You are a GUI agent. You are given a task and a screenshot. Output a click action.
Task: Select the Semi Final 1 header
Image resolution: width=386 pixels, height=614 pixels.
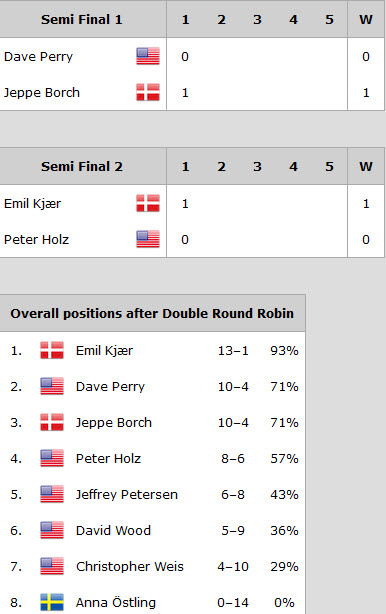[82, 20]
